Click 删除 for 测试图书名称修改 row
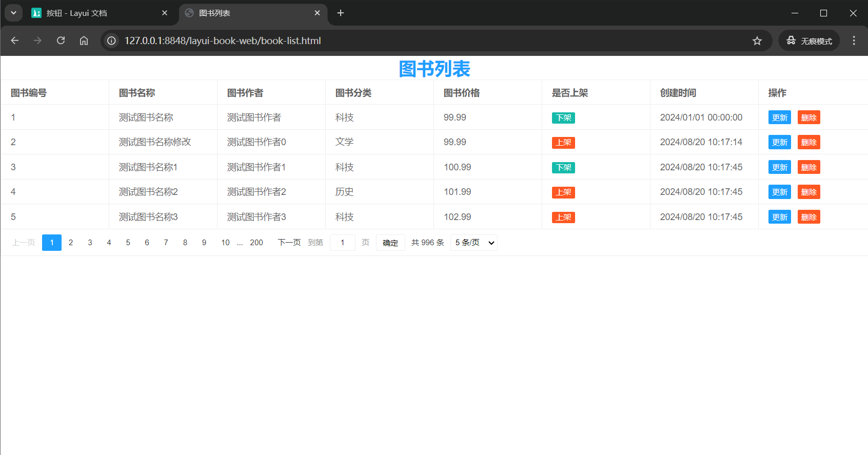Viewport: 868px width, 455px height. tap(809, 142)
